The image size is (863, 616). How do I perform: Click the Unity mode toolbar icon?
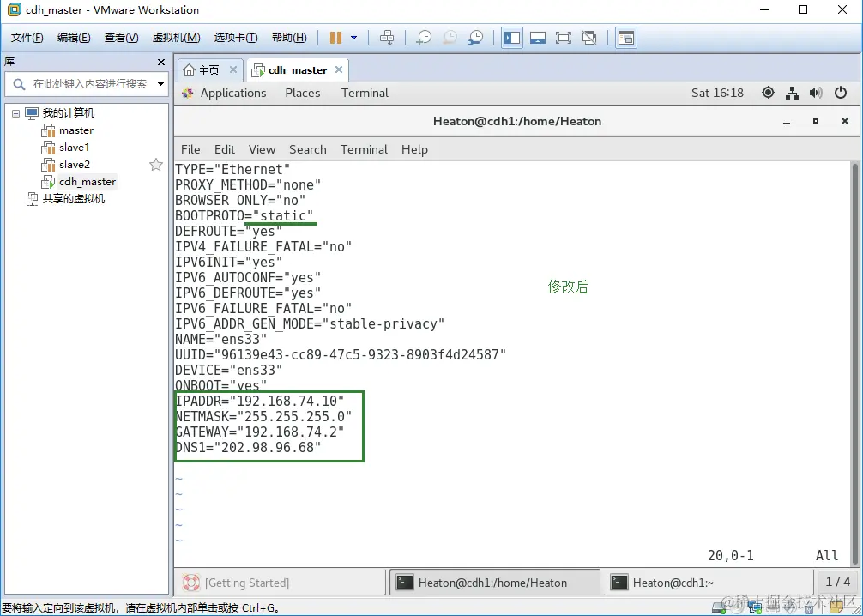(589, 38)
